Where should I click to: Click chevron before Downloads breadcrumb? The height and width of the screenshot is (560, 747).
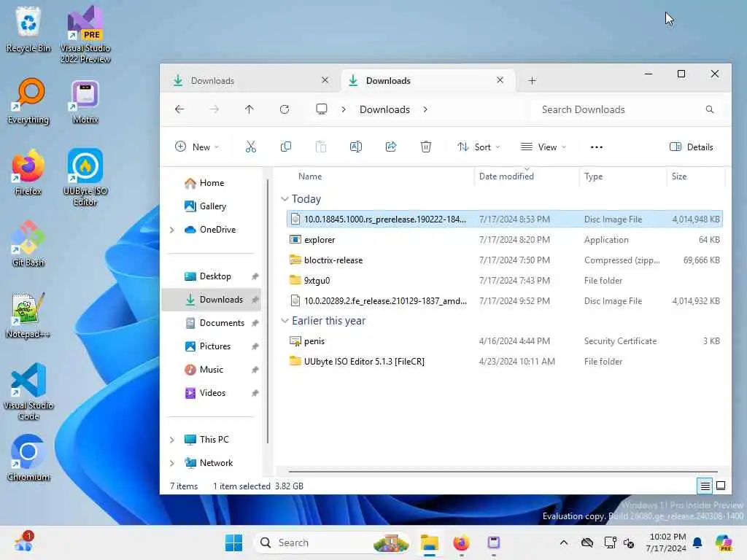click(344, 109)
